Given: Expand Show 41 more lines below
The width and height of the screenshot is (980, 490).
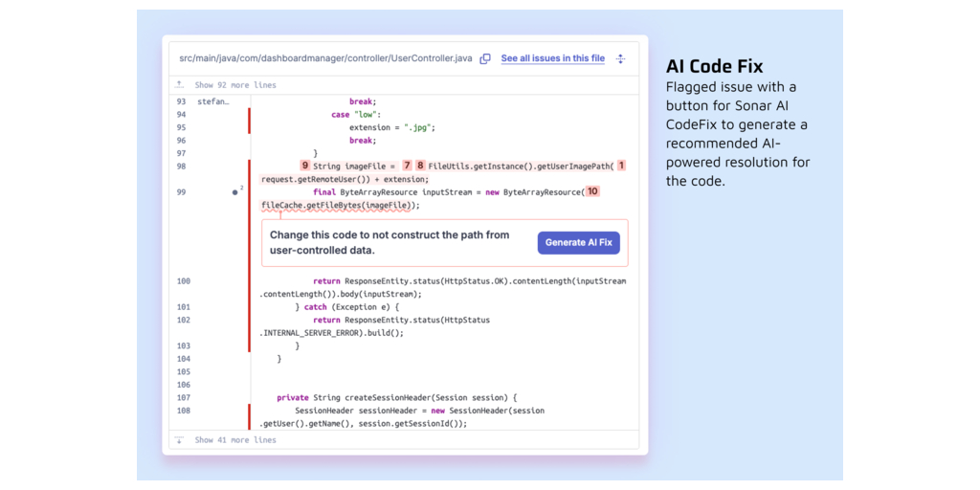Looking at the screenshot, I should (x=234, y=440).
